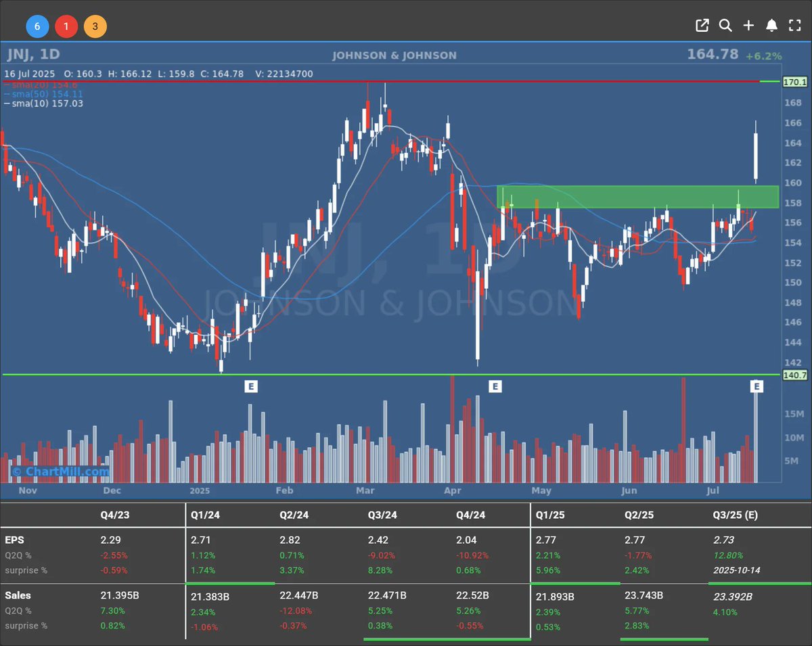Click the EPS value 2.71
Image resolution: width=812 pixels, height=646 pixels.
(201, 540)
